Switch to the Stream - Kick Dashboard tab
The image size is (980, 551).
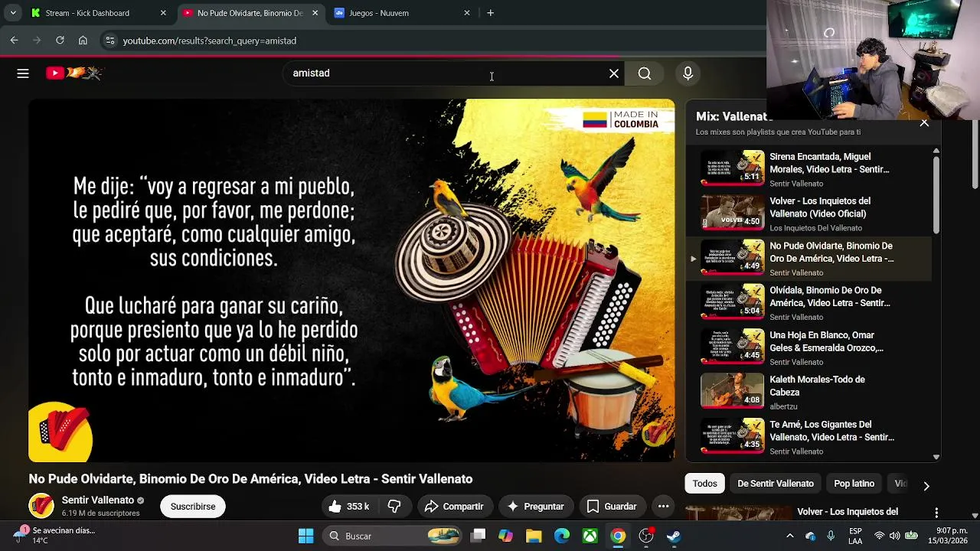pyautogui.click(x=87, y=13)
